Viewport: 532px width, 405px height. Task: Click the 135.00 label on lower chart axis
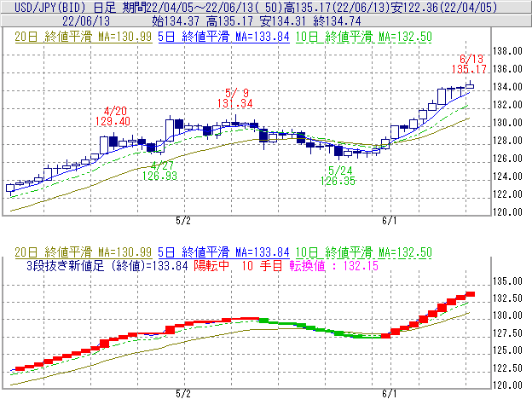pyautogui.click(x=507, y=281)
